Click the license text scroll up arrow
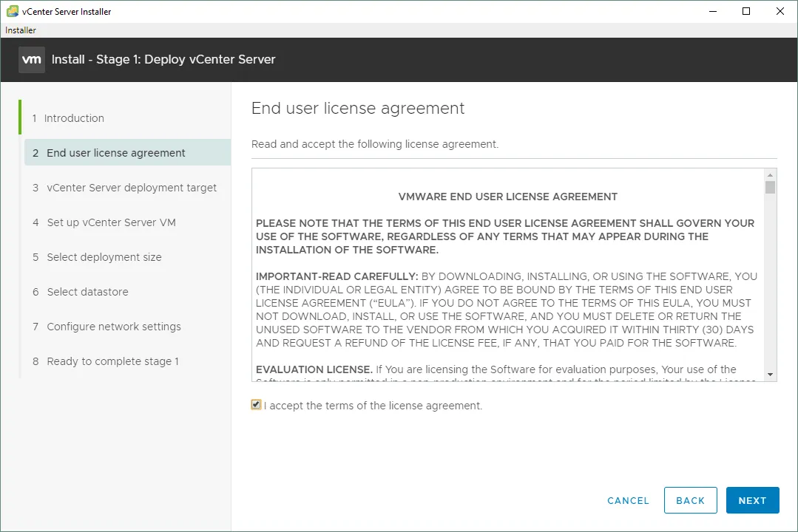This screenshot has height=532, width=798. 771,174
